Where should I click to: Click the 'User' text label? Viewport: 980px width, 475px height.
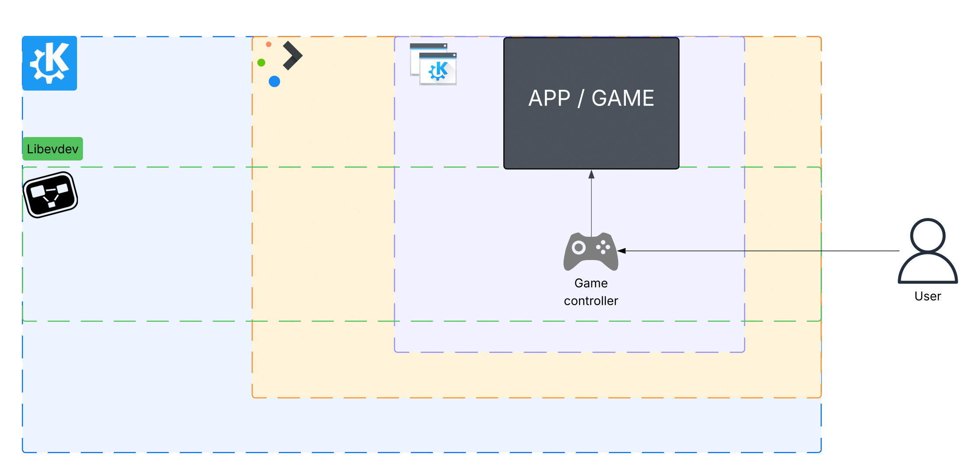pyautogui.click(x=927, y=296)
